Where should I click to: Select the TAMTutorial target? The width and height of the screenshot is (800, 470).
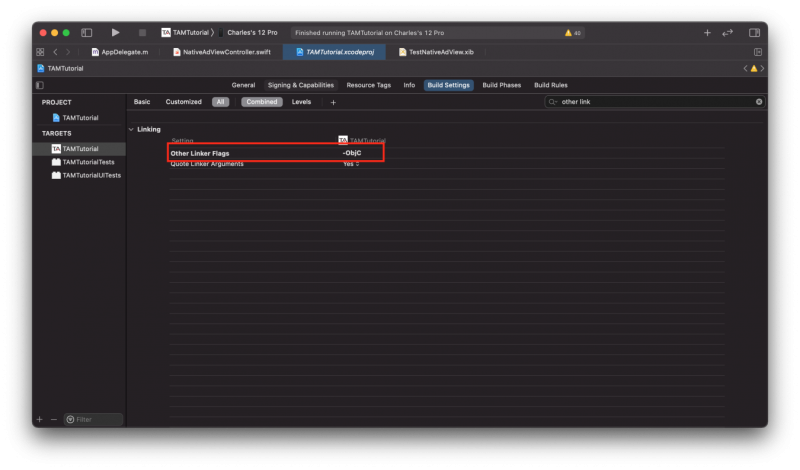coord(79,149)
